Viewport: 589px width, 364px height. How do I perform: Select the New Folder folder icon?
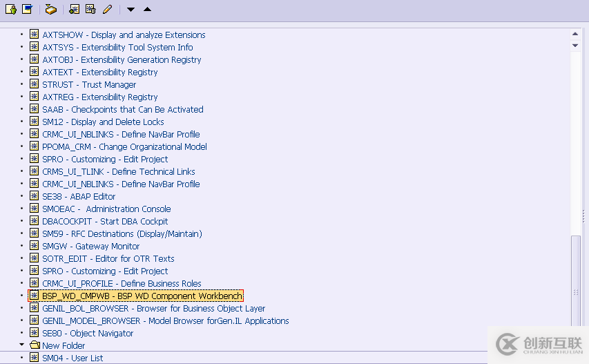point(35,345)
